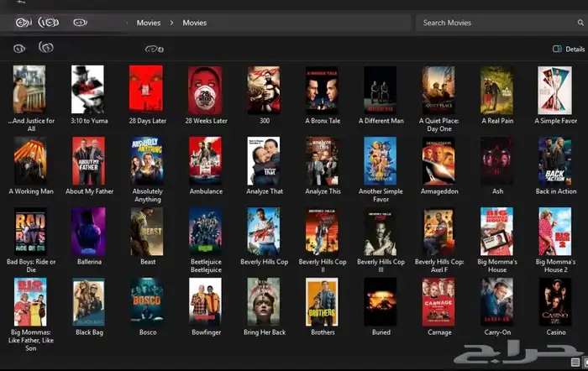Select About My Father item

pyautogui.click(x=88, y=161)
